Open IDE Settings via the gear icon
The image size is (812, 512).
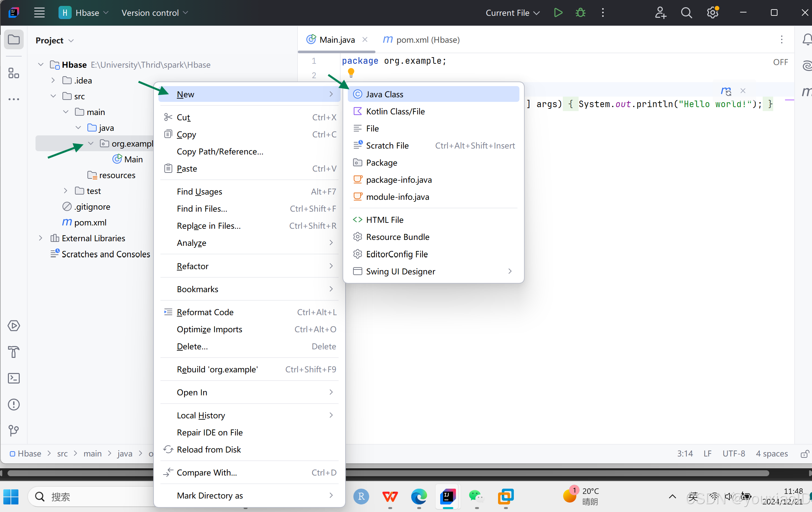[x=712, y=12]
